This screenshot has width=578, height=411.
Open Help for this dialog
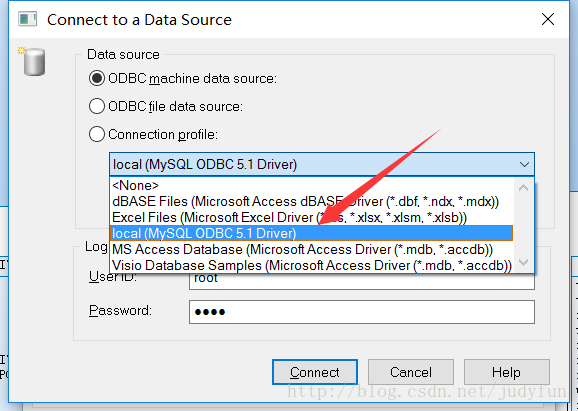(506, 372)
